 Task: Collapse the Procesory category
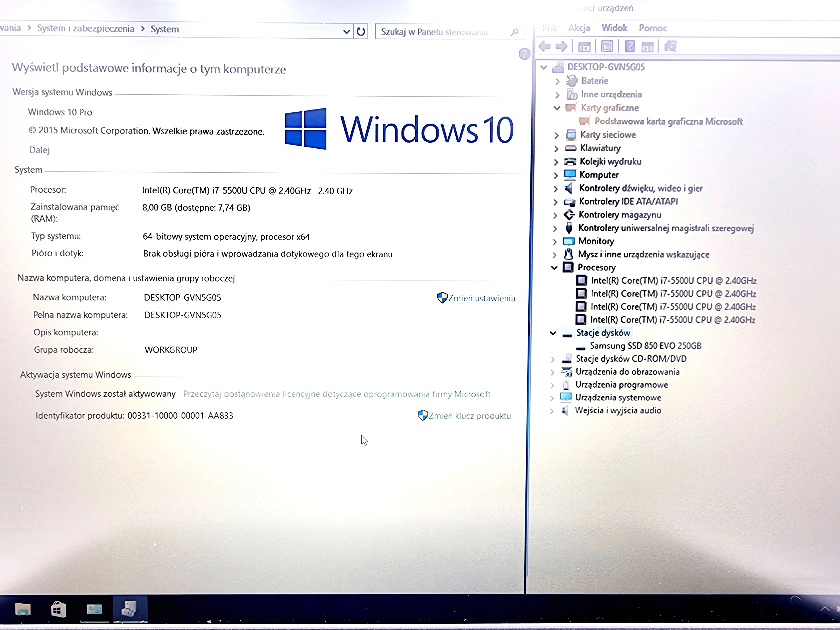coord(554,267)
